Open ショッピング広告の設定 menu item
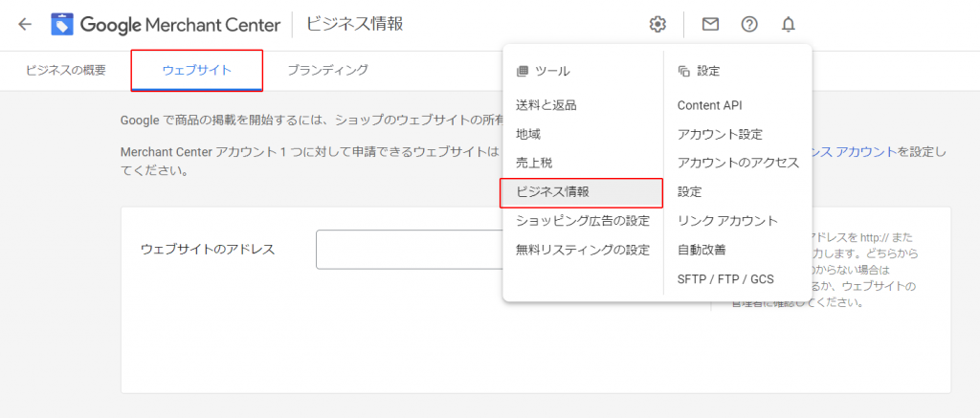 click(583, 221)
